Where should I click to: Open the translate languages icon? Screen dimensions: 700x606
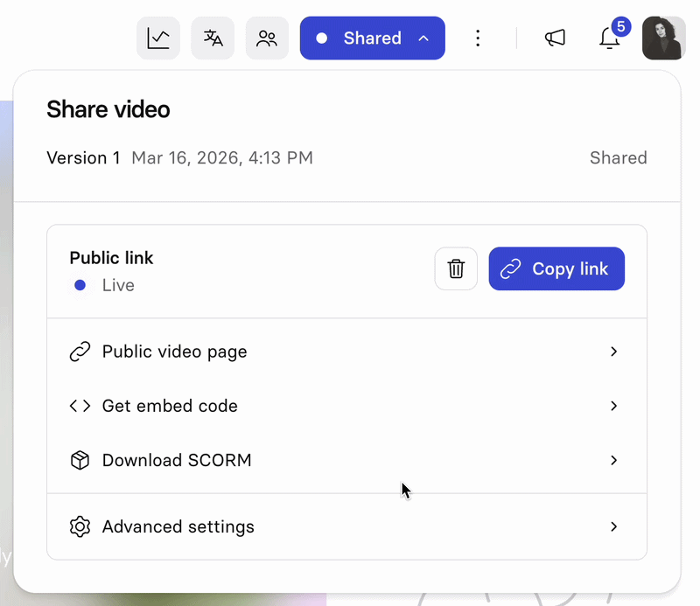[x=213, y=38]
